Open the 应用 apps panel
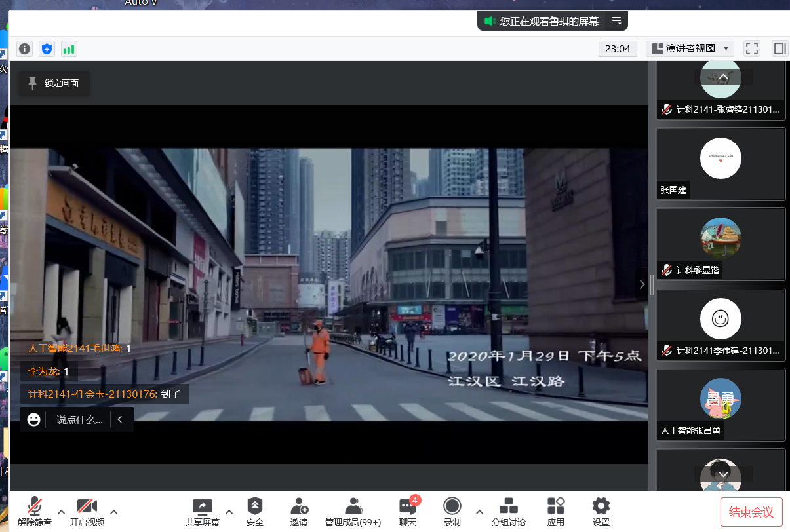The width and height of the screenshot is (790, 532). click(556, 511)
